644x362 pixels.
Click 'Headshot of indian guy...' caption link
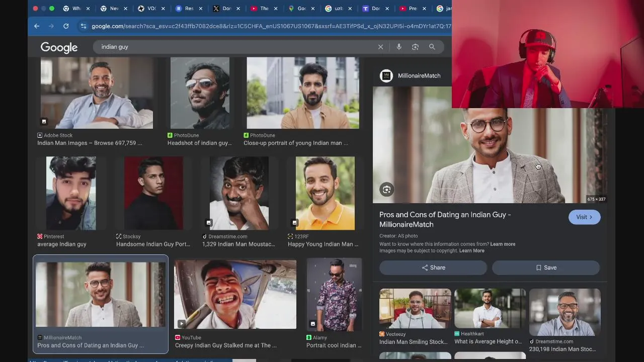pos(199,143)
